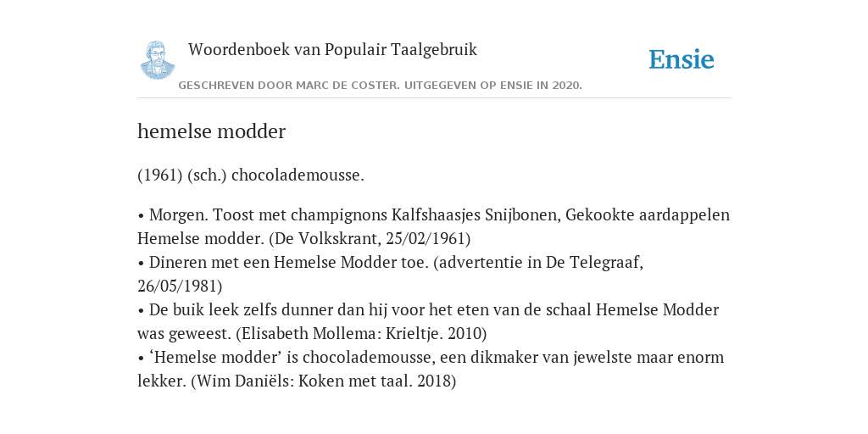Click the Wim Daniëls Koken met taal citation
The width and height of the screenshot is (868, 434).
point(323,381)
